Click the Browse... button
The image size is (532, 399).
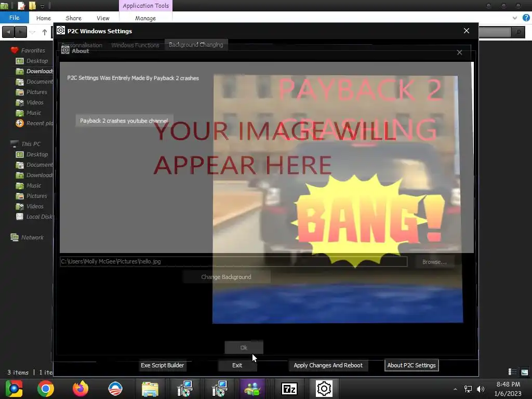point(434,262)
